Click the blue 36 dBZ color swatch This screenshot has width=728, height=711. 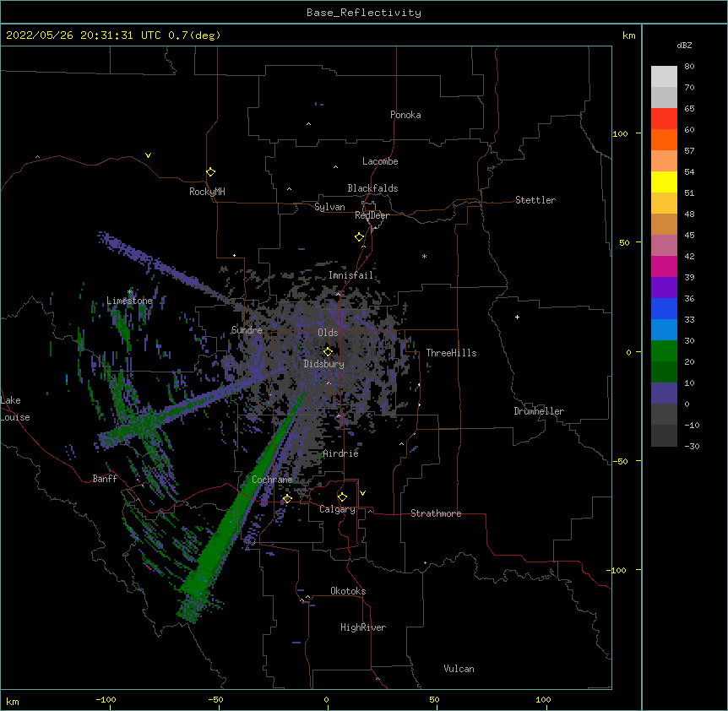tap(664, 308)
